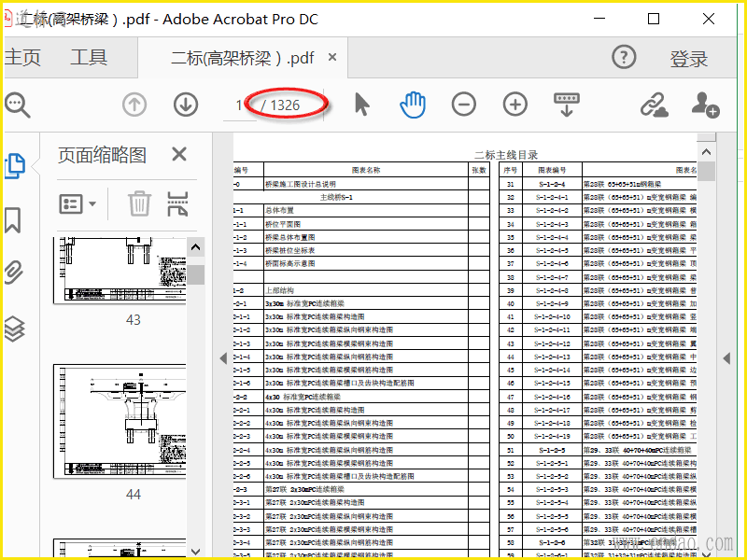
Task: Open the page thumbnails sidebar icon
Action: tap(14, 166)
